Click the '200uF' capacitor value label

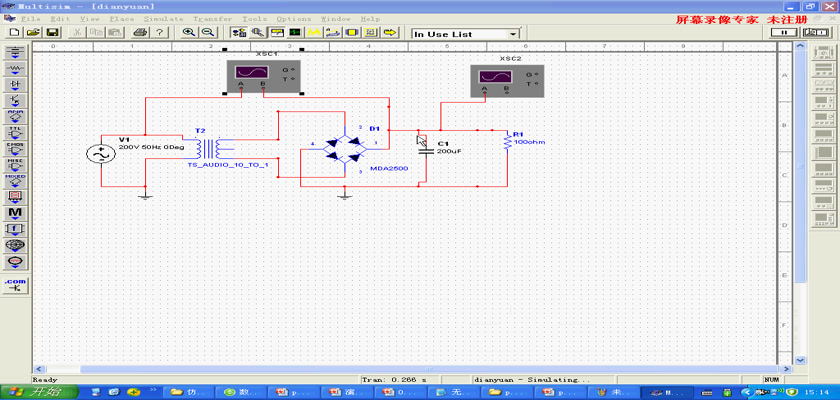point(449,152)
